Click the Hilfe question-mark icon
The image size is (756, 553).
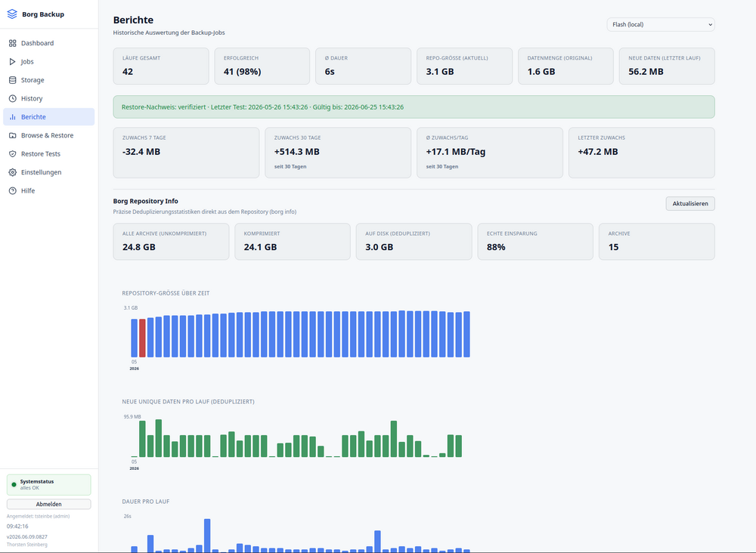(13, 191)
